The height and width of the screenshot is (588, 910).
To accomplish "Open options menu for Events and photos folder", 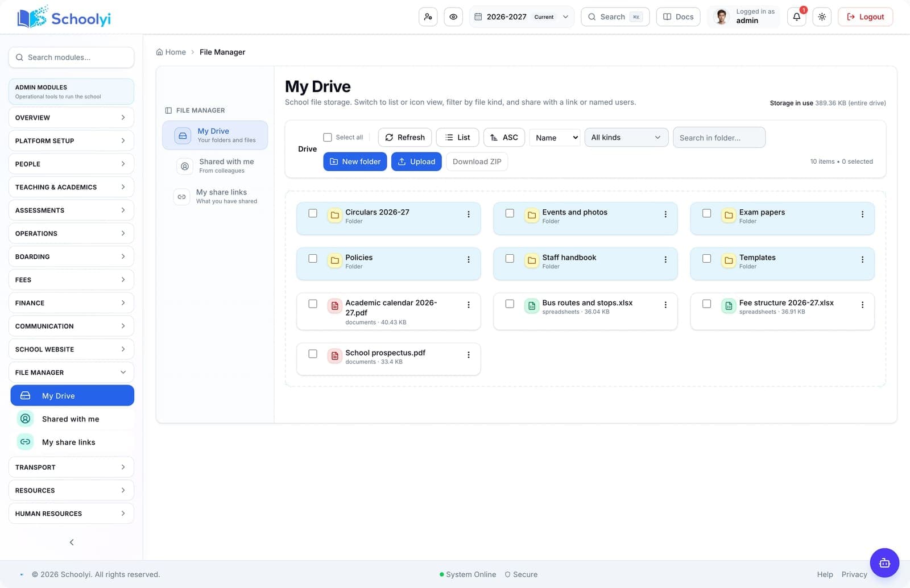I will pos(665,214).
